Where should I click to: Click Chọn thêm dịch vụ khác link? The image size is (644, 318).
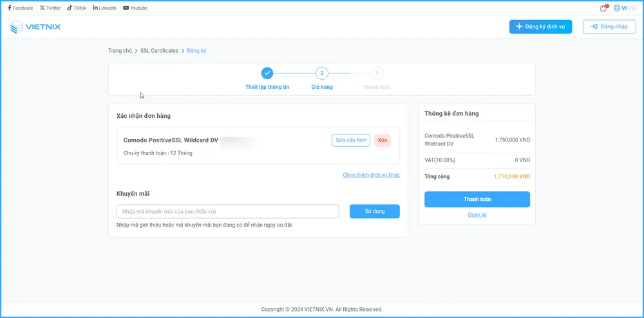372,175
